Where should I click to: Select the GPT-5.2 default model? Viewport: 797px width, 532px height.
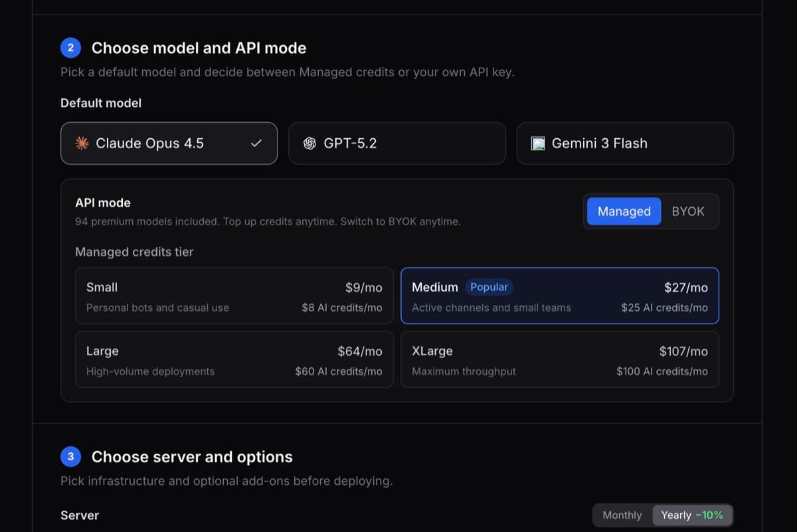pyautogui.click(x=397, y=143)
